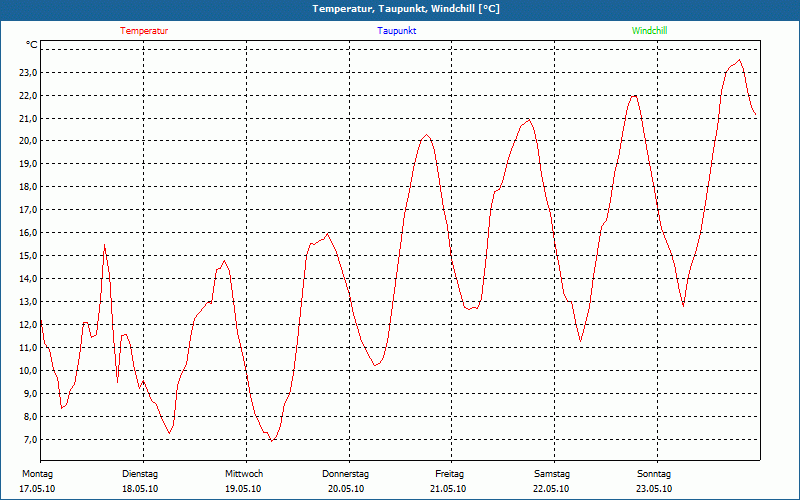Click the Sonntag day label
Screen dimensions: 800x500
pyautogui.click(x=654, y=474)
